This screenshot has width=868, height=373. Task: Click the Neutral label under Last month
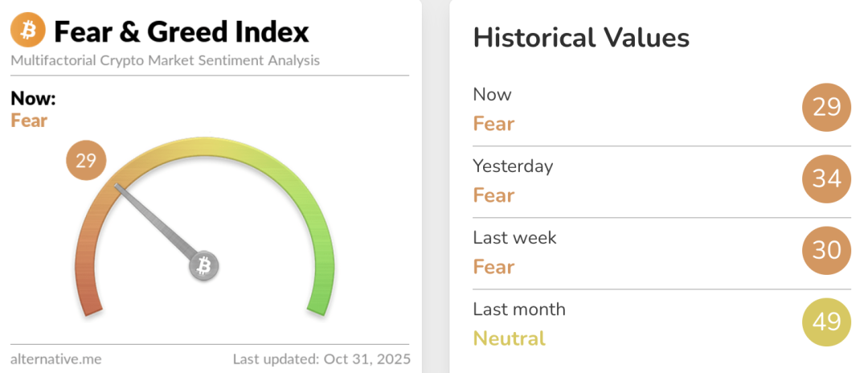509,338
